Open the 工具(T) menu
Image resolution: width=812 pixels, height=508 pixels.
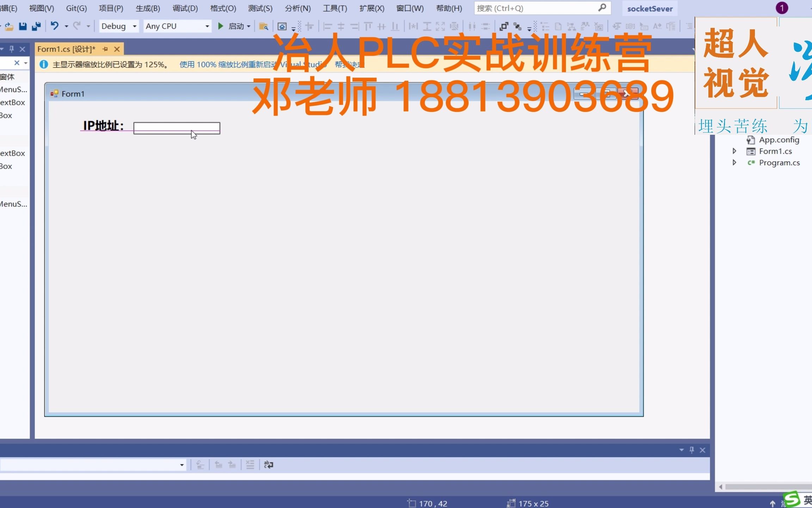click(334, 8)
